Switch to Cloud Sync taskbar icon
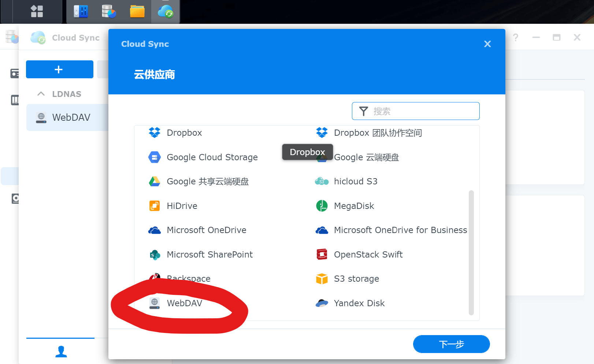This screenshot has height=364, width=594. coord(166,11)
